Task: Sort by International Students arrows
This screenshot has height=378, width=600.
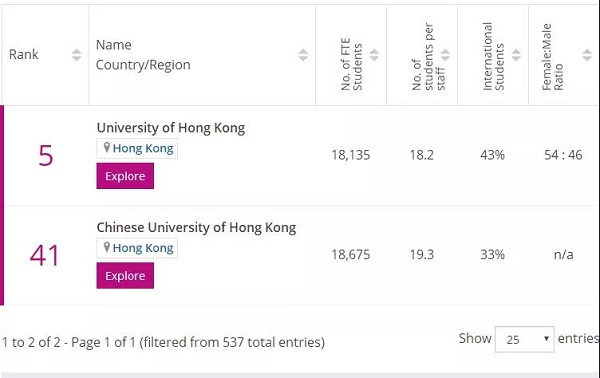Action: 516,55
